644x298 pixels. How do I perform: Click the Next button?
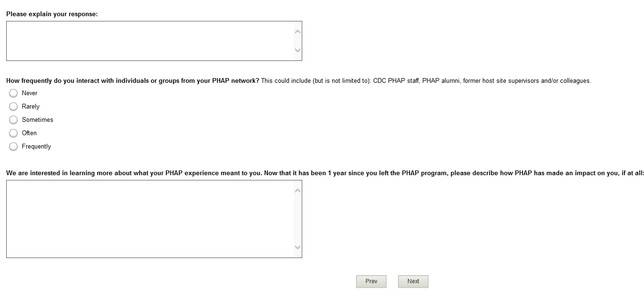coord(413,281)
